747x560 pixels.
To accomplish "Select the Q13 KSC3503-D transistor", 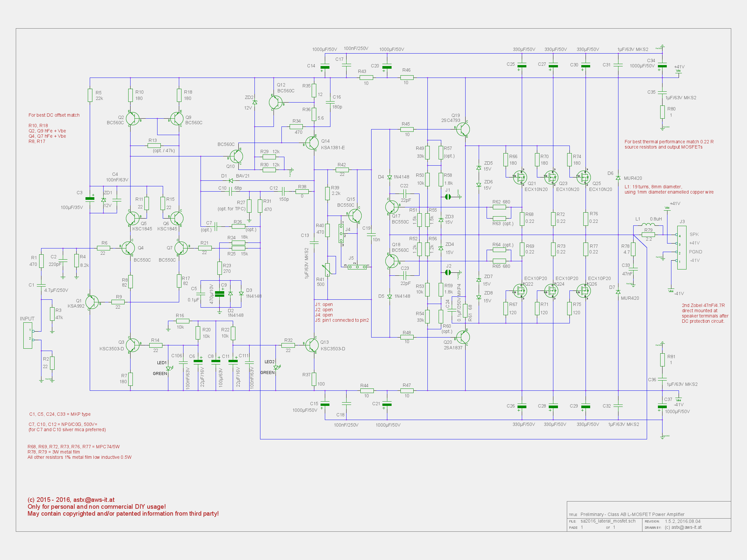I will [x=312, y=345].
